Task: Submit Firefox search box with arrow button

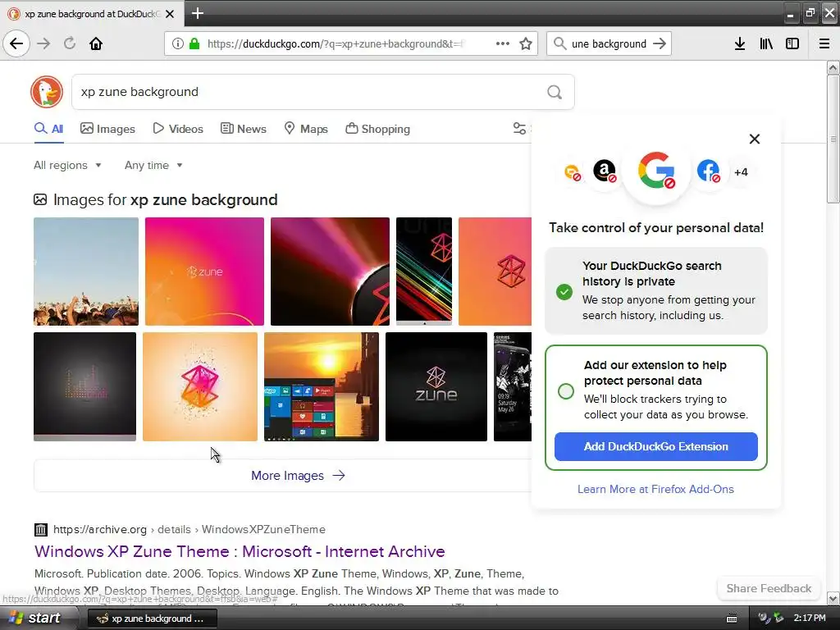Action: pos(660,44)
